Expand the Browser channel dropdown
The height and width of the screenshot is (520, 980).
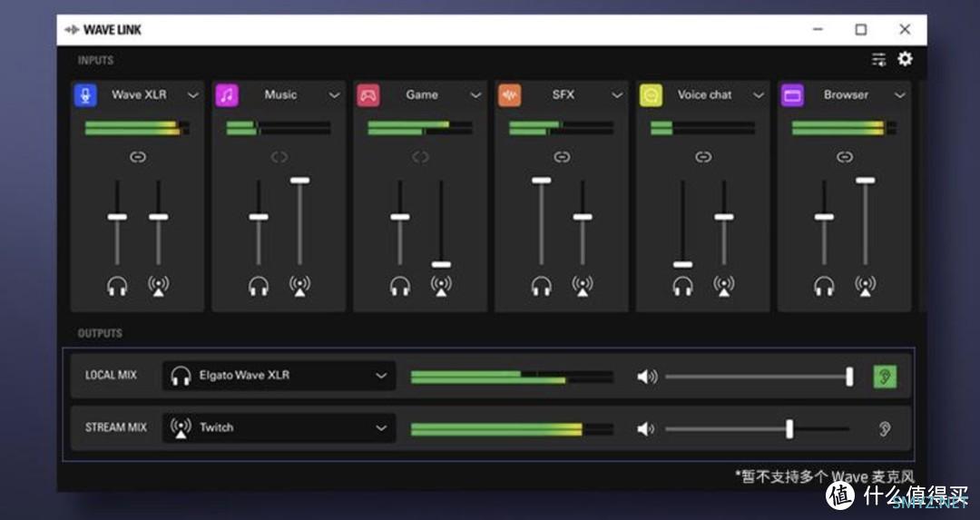point(899,95)
